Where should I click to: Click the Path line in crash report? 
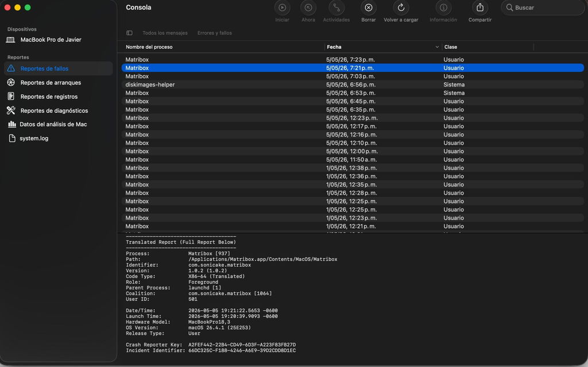coord(231,259)
